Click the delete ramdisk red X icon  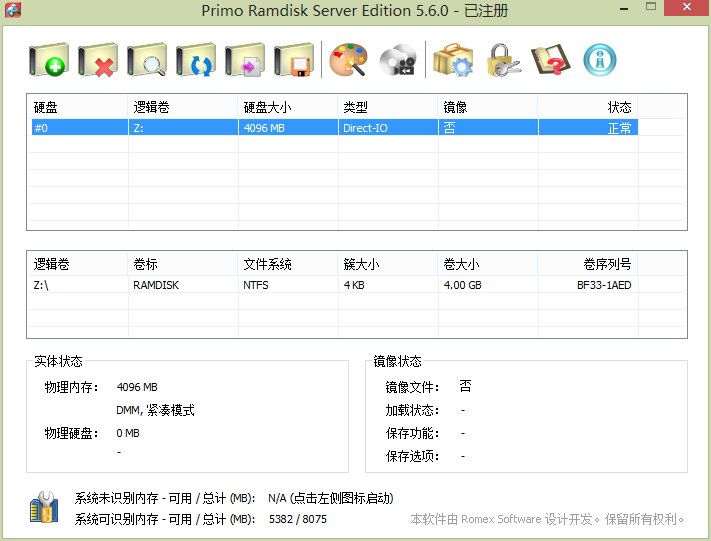tap(98, 61)
